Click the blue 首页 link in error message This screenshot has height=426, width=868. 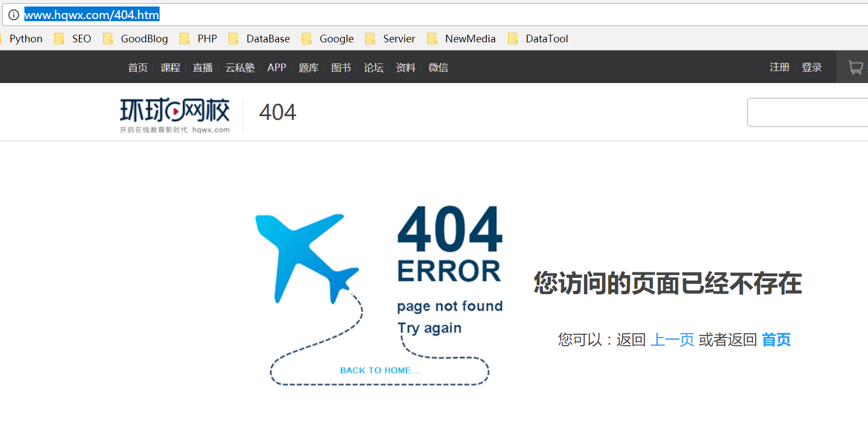(x=776, y=340)
